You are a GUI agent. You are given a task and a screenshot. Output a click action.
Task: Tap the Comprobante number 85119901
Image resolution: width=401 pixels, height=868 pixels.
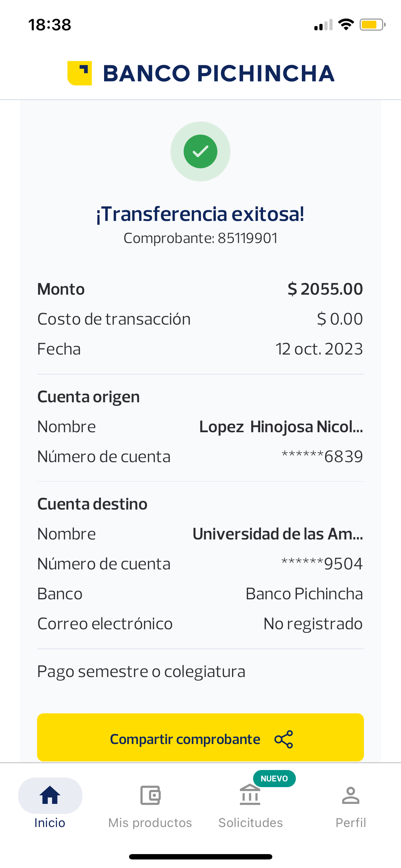click(247, 238)
